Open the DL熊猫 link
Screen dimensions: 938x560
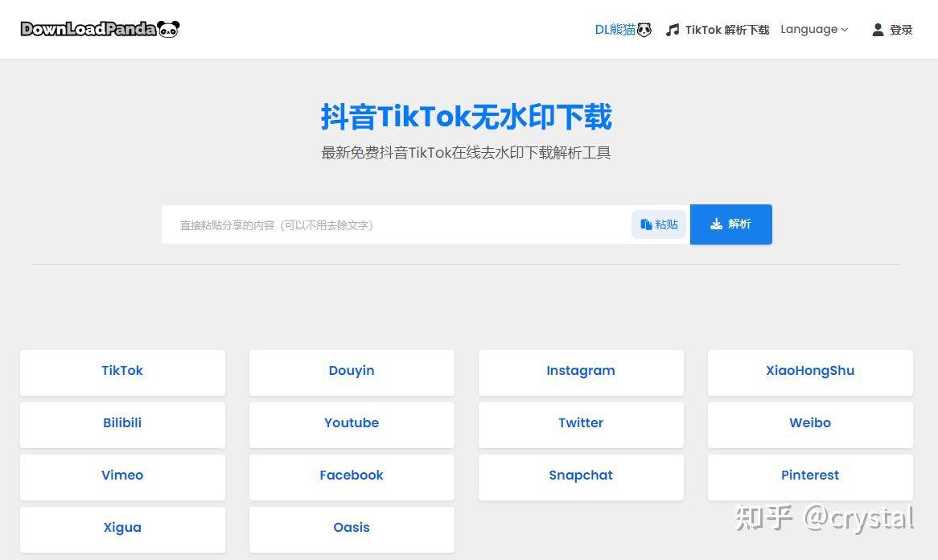(623, 29)
